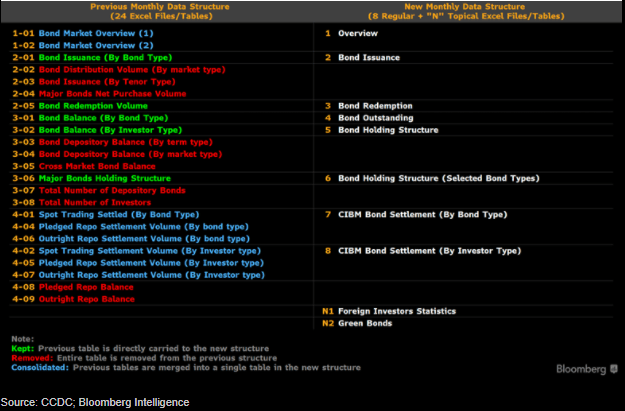Click new structure entry '4 Bond Outstanding'

pos(369,118)
